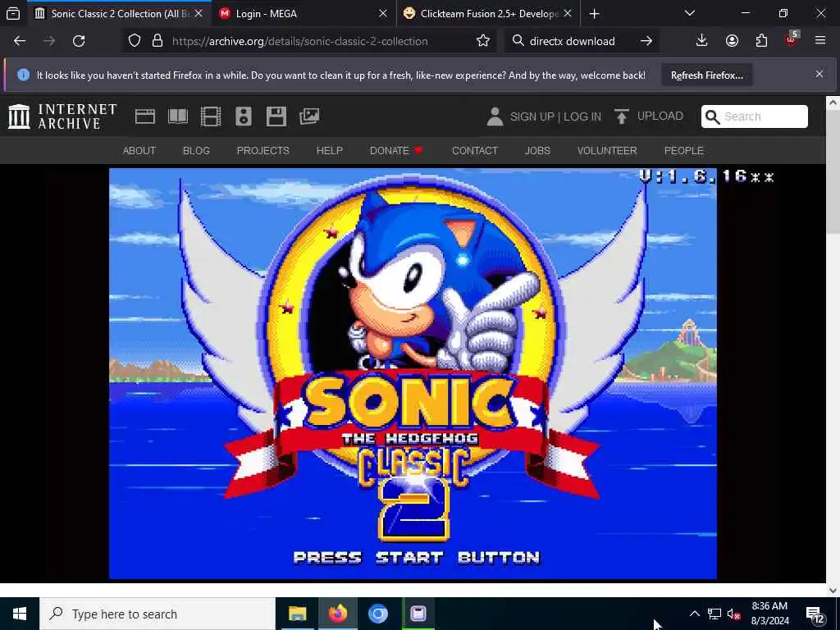
Task: Open the CONTACT nav link
Action: click(475, 151)
